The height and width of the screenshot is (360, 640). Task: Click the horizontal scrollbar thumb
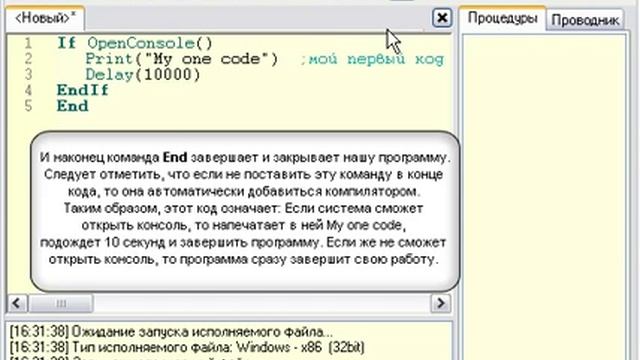61,303
